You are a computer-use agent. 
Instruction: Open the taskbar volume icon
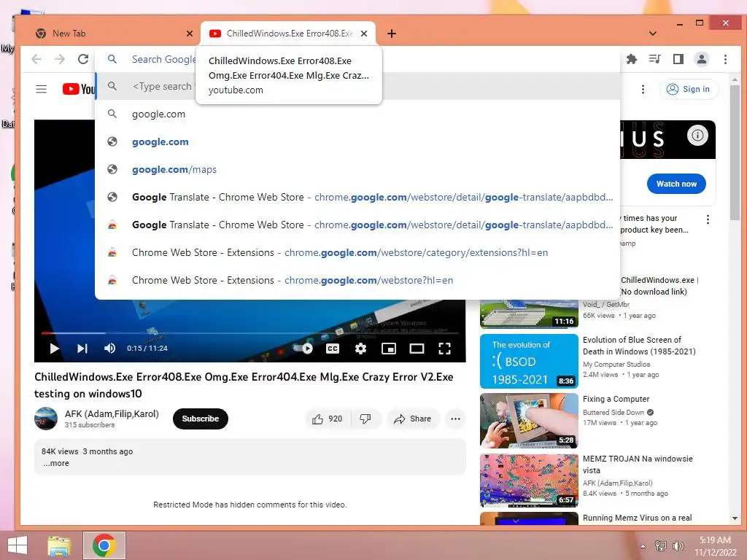point(678,546)
